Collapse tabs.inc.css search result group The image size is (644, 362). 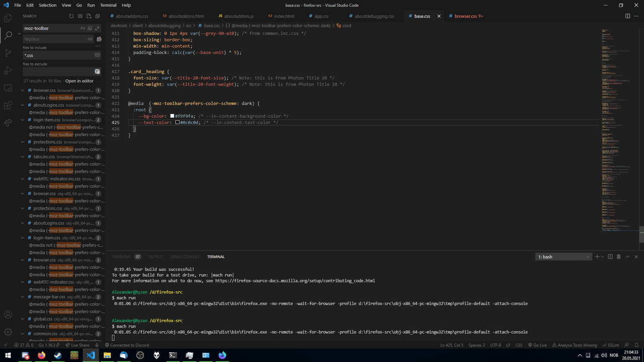23,157
